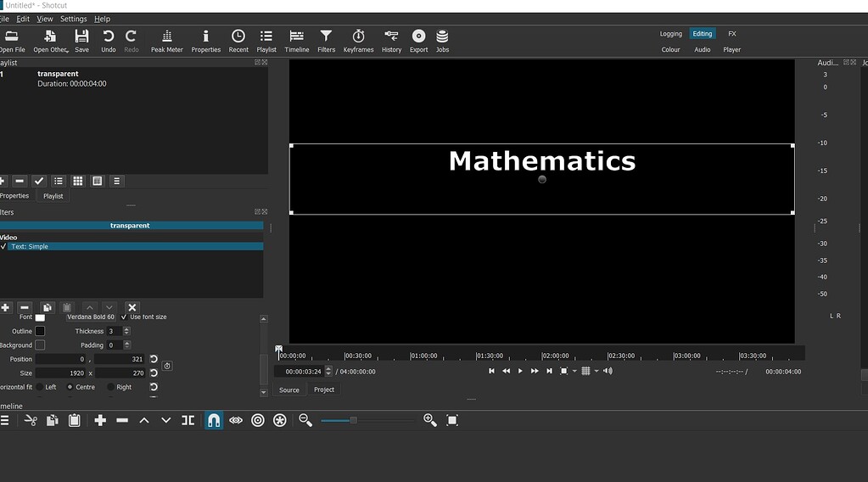Click the Verdana Bold 60 font button
Viewport: 868px width, 482px height.
(91, 317)
